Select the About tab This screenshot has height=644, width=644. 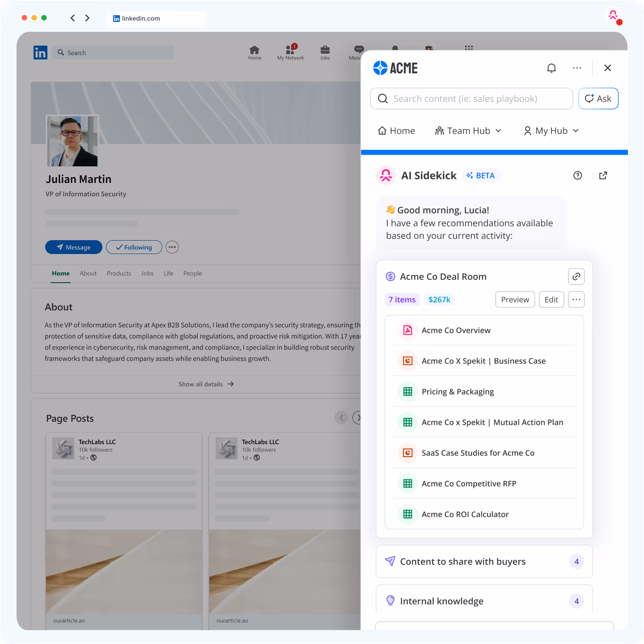tap(88, 273)
